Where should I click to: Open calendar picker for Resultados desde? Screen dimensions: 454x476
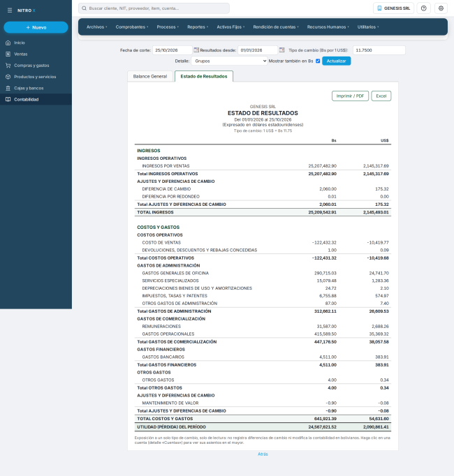pyautogui.click(x=281, y=50)
